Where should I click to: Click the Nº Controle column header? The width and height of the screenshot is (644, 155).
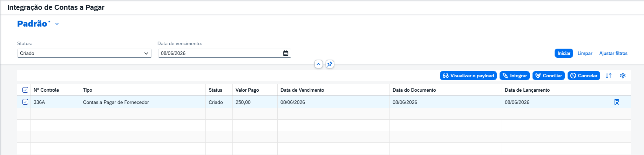(x=55, y=90)
